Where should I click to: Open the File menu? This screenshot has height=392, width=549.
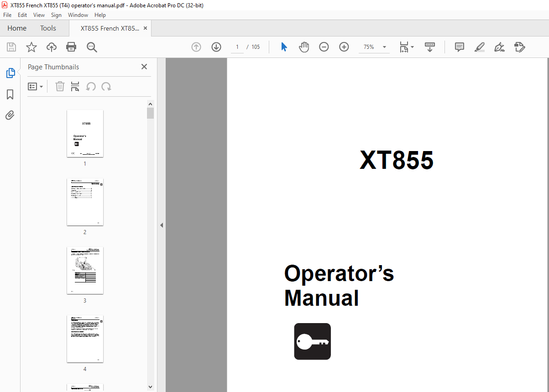point(7,15)
